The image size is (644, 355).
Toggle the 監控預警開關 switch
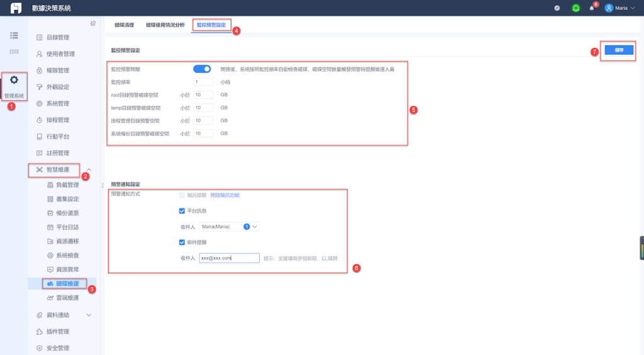tap(202, 69)
